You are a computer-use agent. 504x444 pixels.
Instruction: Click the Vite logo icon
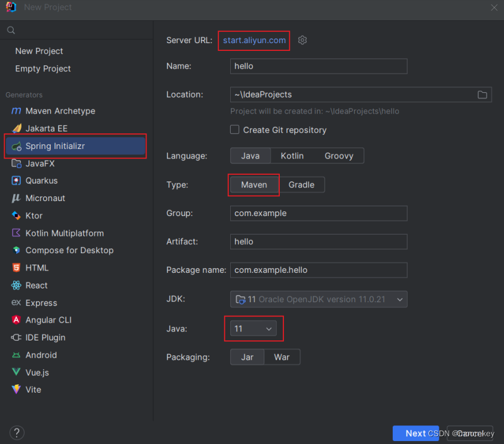[16, 390]
